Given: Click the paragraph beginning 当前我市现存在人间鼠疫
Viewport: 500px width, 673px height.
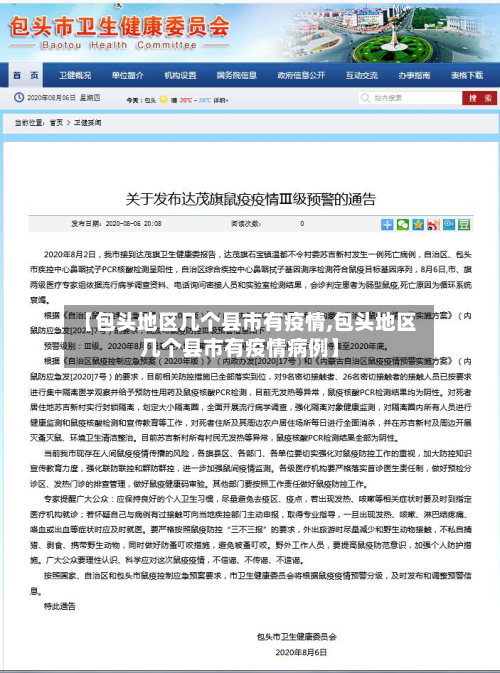Looking at the screenshot, I should (x=251, y=469).
